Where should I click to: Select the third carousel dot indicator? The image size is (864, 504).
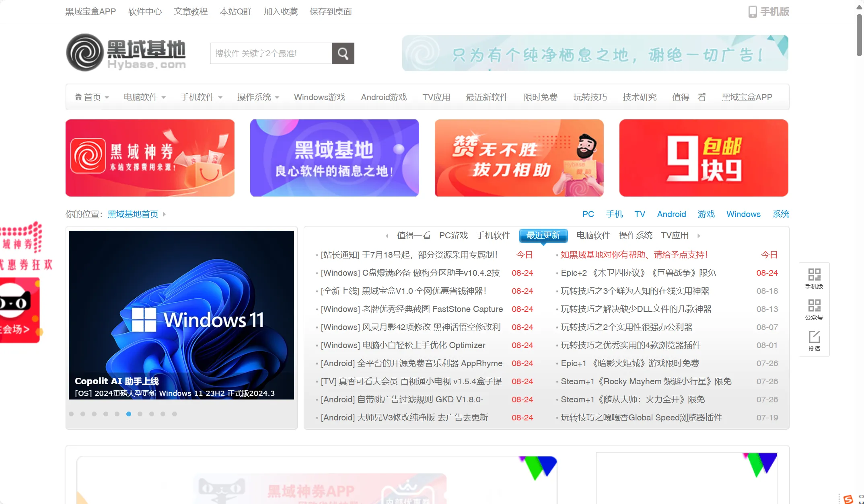(x=94, y=414)
